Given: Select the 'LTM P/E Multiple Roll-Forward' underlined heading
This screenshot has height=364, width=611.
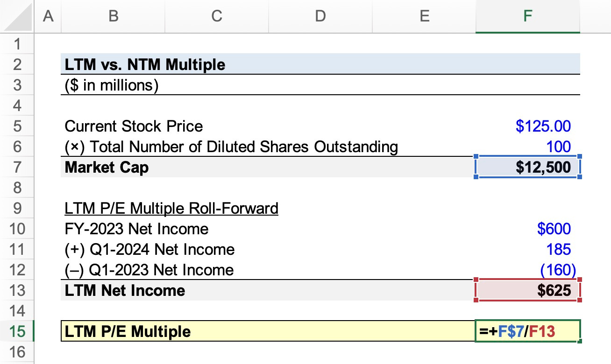Looking at the screenshot, I should tap(171, 208).
